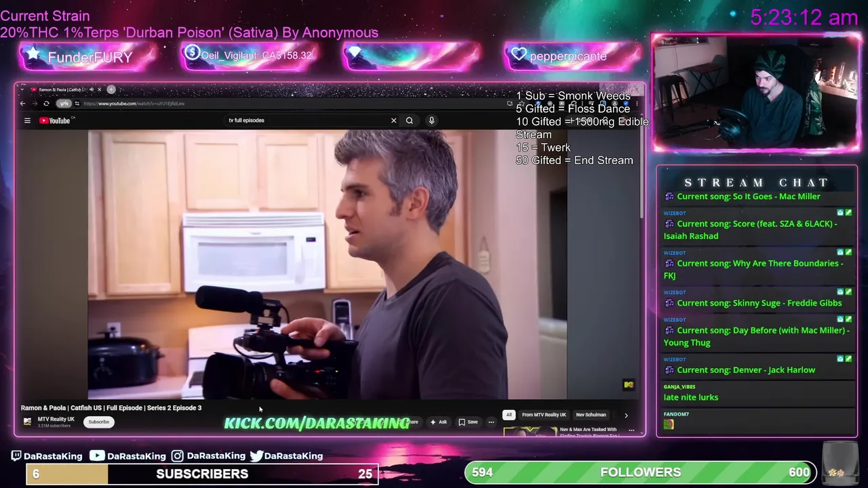Screen dimensions: 868x488
Task: Open the 'Nev & Max Are Tasked' thumbnail
Action: coord(530,432)
